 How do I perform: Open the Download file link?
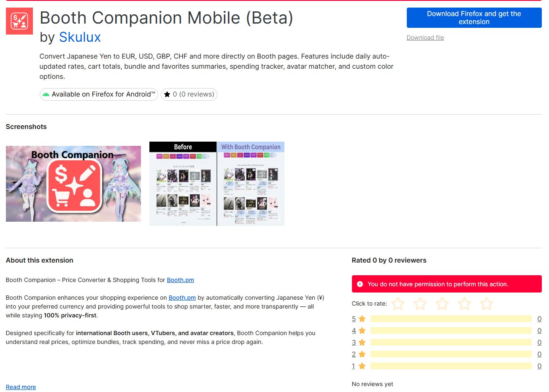pos(425,38)
